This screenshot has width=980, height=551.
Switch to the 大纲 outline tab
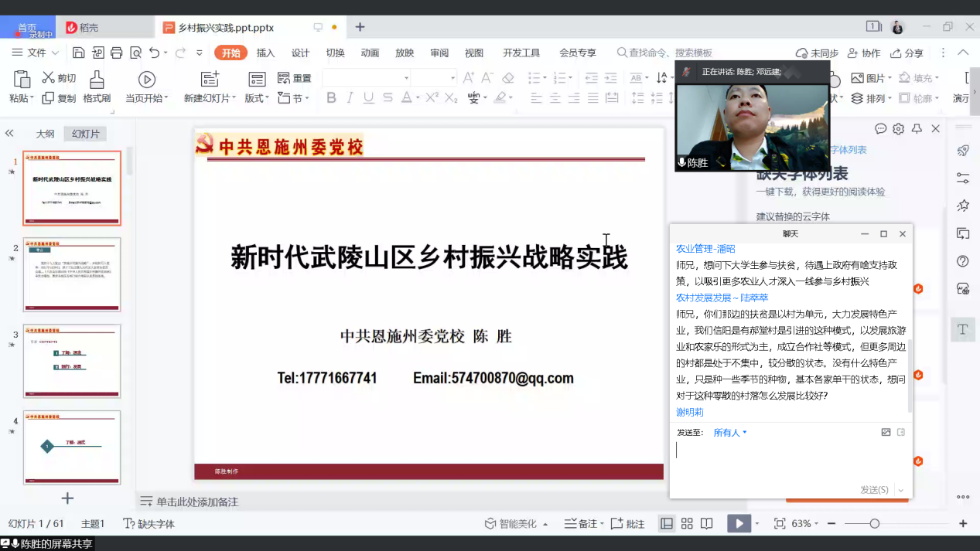pos(45,134)
